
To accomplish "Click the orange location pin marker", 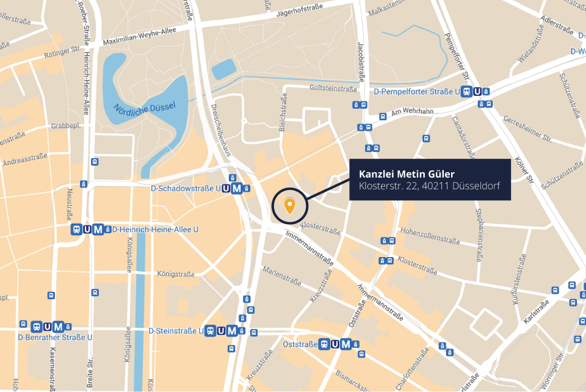I will 289,206.
